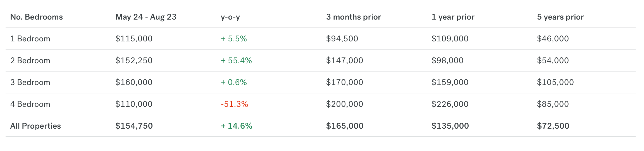Screen dimensions: 644x151
Task: Click the $200,000 three months prior value
Action: coord(345,104)
